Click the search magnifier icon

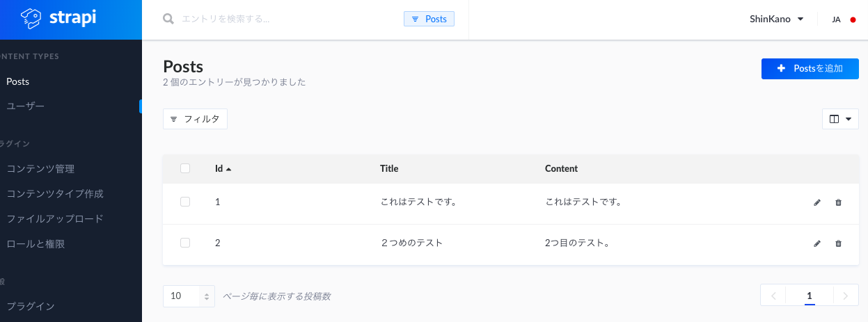pyautogui.click(x=168, y=19)
